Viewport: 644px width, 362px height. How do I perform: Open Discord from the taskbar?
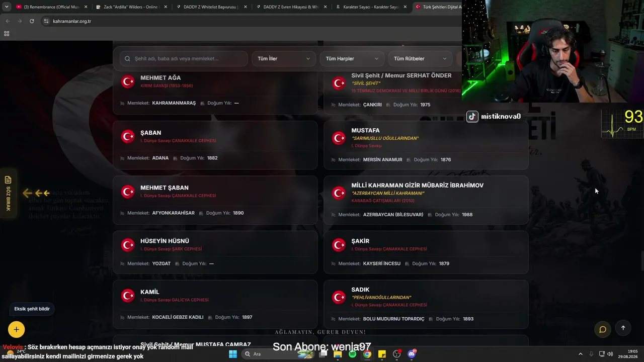pyautogui.click(x=412, y=354)
